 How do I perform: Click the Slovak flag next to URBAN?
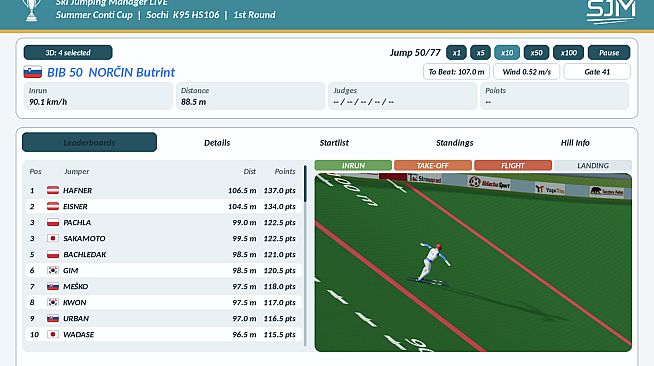click(53, 318)
